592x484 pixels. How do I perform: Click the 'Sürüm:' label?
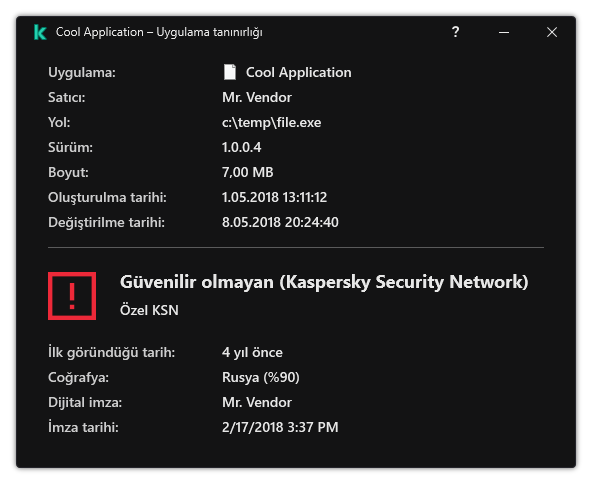[70, 147]
